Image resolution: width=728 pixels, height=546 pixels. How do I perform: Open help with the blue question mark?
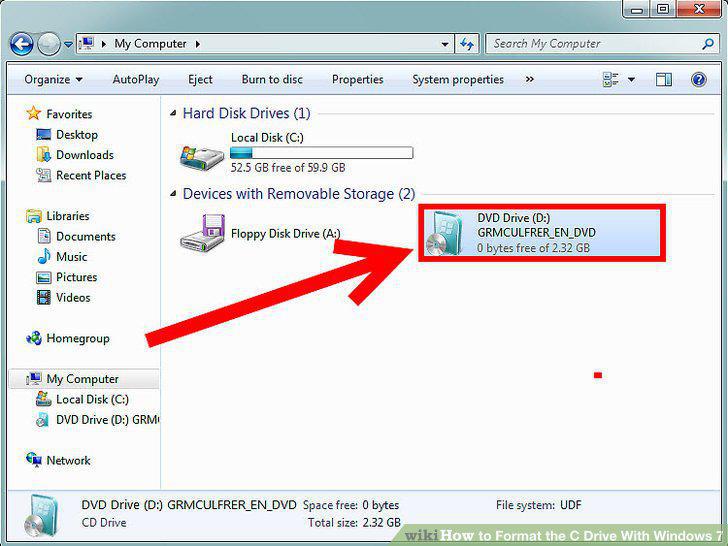coord(698,79)
